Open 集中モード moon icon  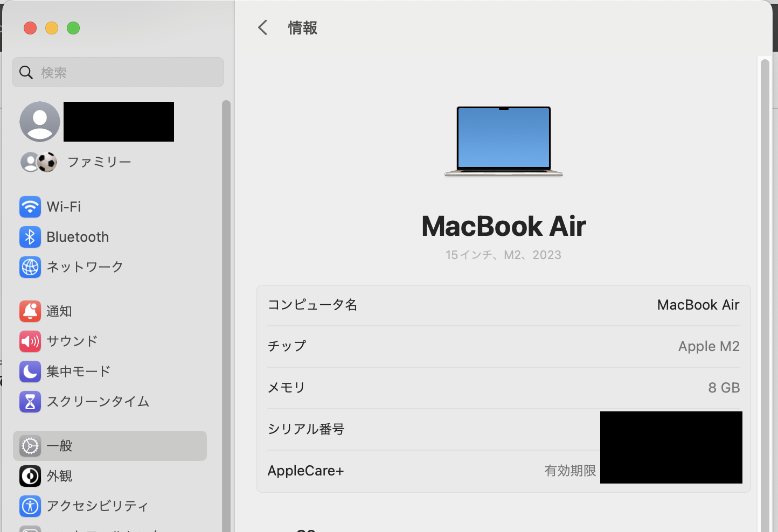pos(30,372)
